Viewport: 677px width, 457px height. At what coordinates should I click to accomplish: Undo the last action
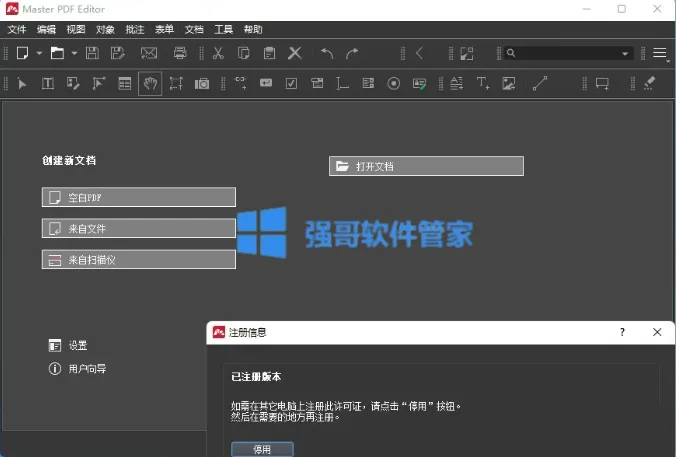pyautogui.click(x=327, y=53)
